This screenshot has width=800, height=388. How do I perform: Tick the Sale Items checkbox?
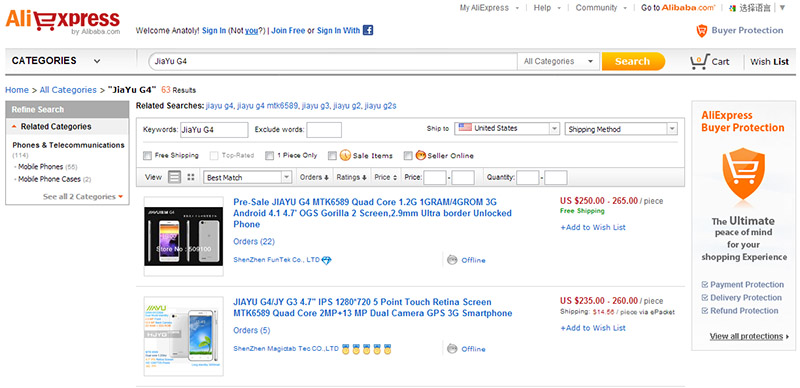[x=332, y=156]
